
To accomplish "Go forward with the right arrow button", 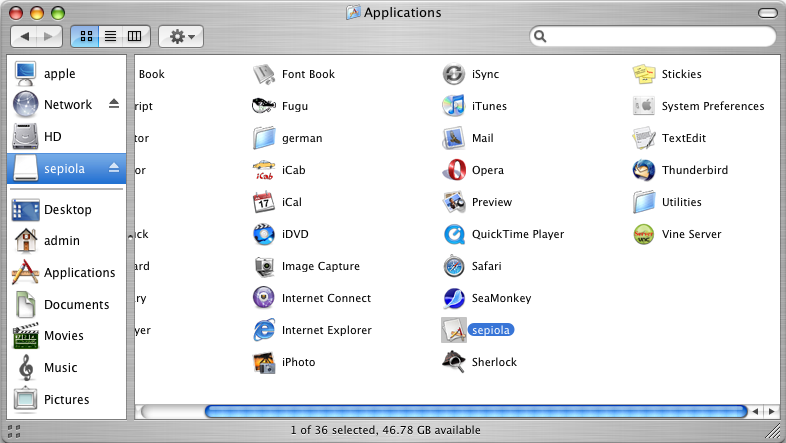I will coord(49,36).
